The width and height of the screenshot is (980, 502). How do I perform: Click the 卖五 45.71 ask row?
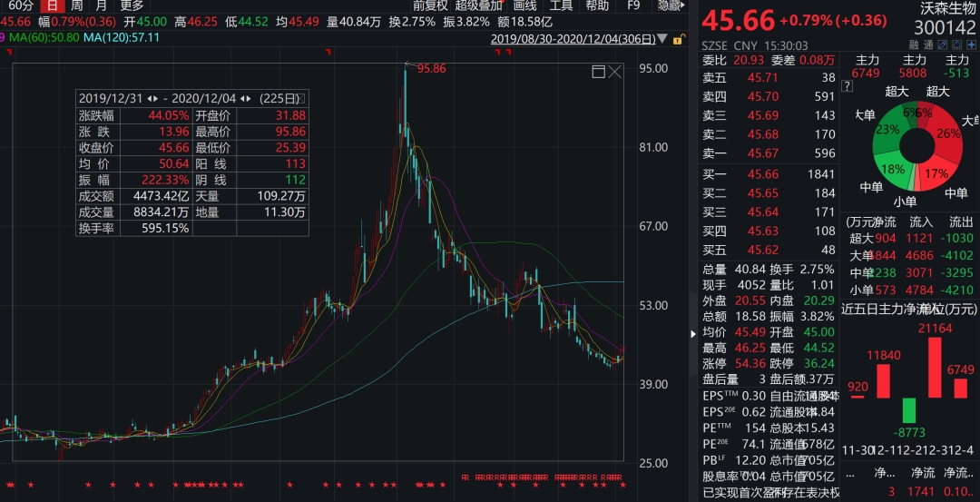coord(769,78)
